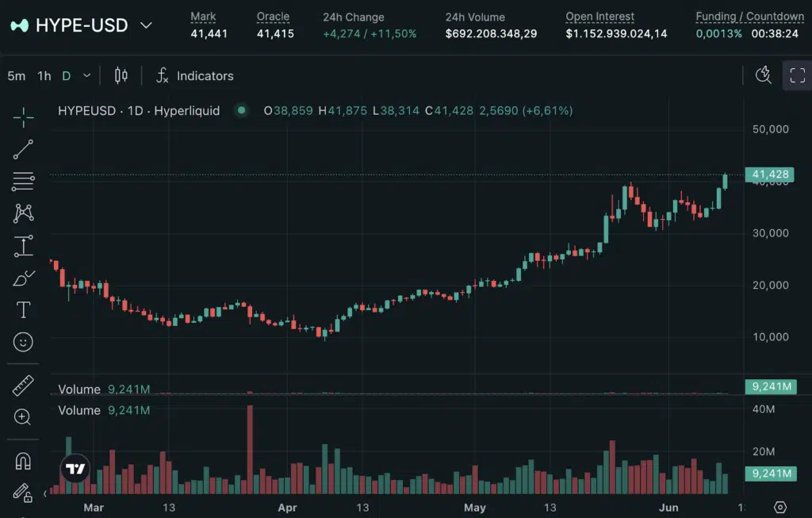Image resolution: width=812 pixels, height=518 pixels.
Task: Select the XABCD pattern tool
Action: [x=23, y=213]
